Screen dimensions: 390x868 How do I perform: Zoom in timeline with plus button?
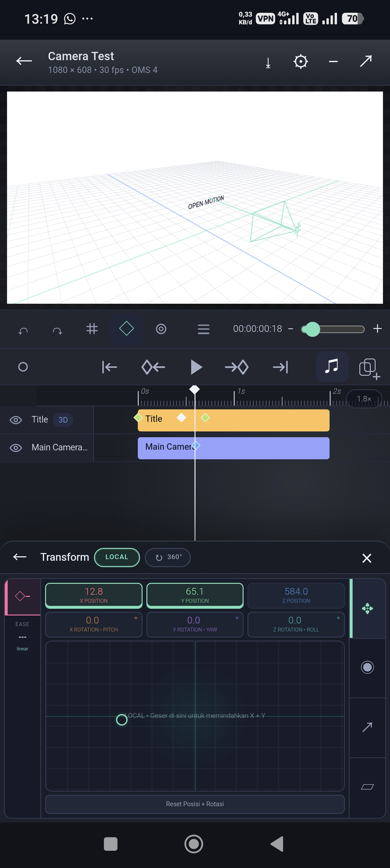(x=378, y=328)
